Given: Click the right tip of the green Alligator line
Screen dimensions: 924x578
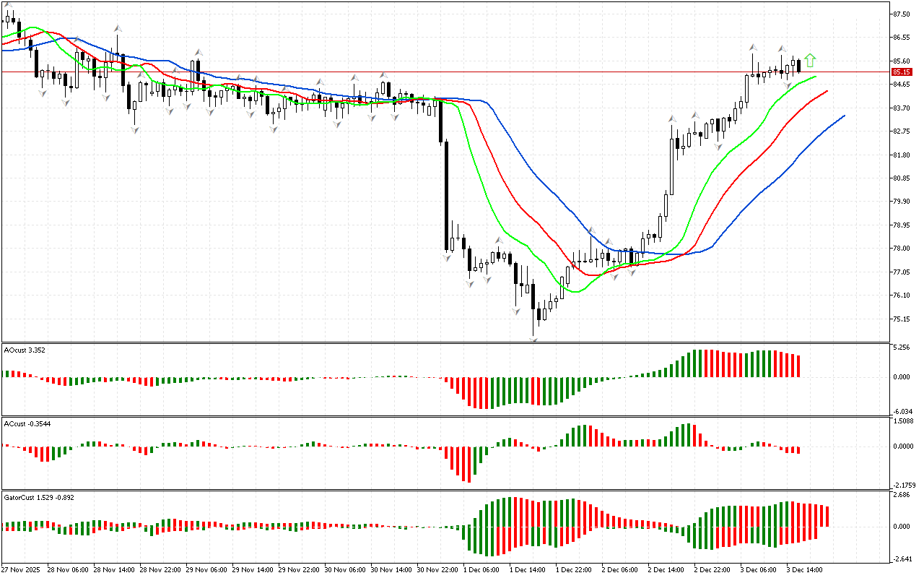Looking at the screenshot, I should tap(816, 76).
